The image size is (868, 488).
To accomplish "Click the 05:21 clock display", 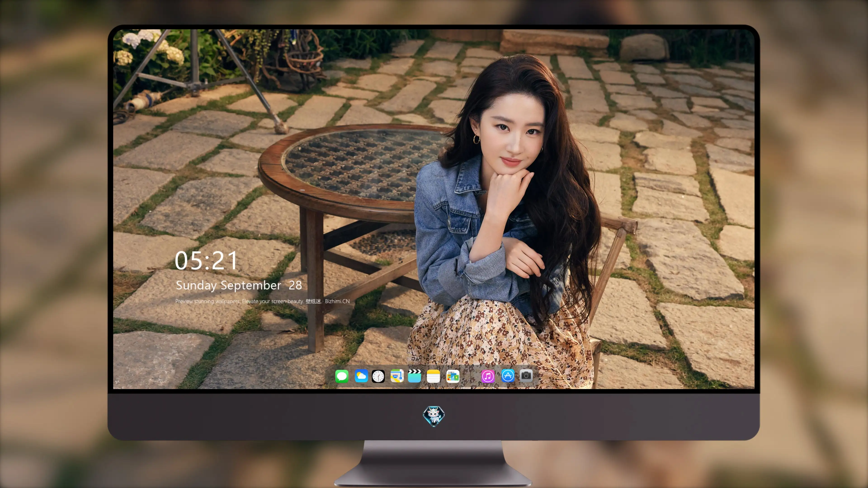I will (206, 261).
